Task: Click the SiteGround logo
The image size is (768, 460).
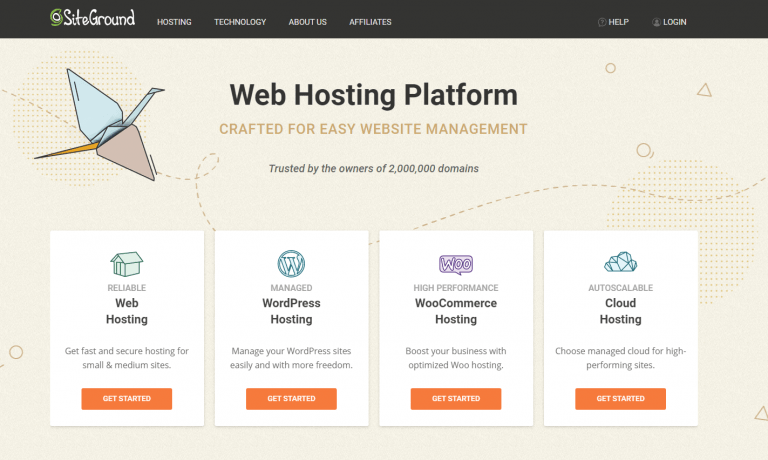Action: click(x=92, y=18)
